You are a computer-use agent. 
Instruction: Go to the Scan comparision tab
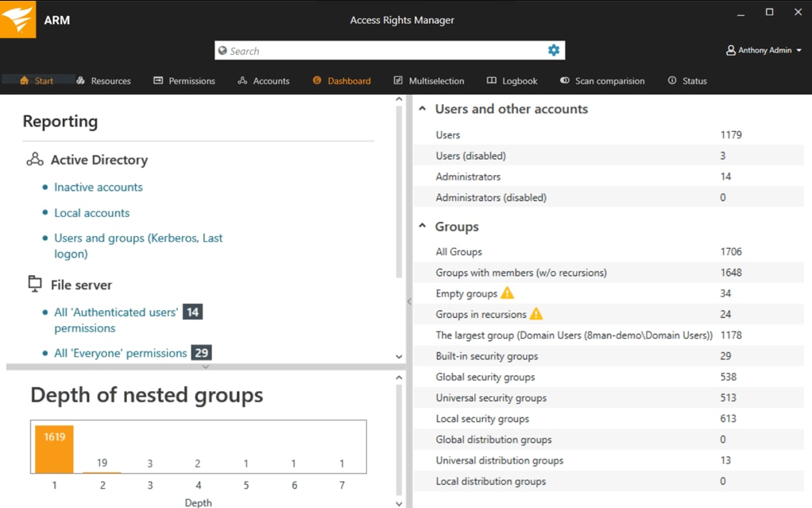pos(602,81)
